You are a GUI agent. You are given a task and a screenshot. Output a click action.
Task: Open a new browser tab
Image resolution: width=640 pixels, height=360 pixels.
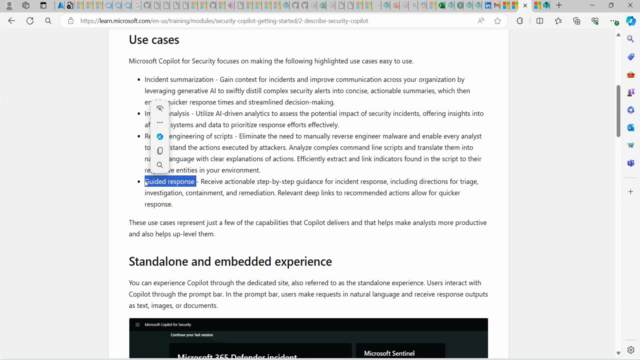point(559,5)
